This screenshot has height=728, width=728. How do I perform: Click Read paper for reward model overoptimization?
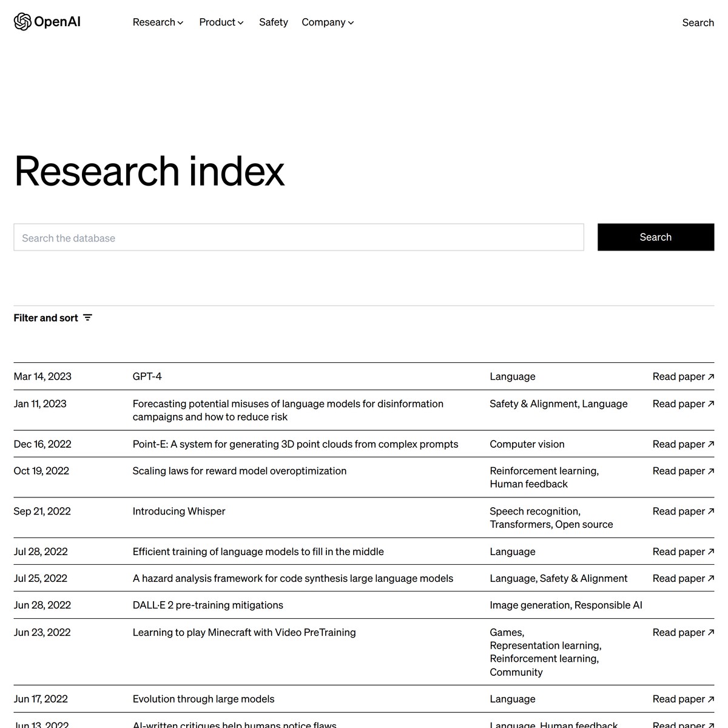coord(683,471)
